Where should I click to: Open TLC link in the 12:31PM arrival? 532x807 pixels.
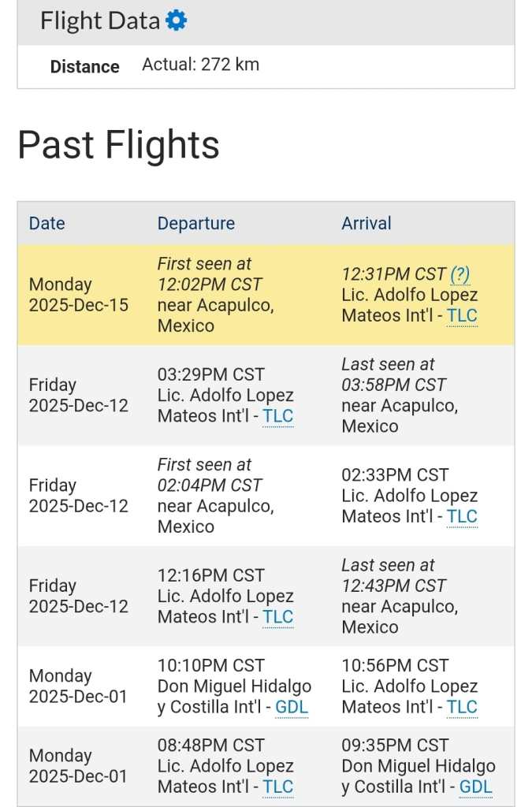coord(462,316)
